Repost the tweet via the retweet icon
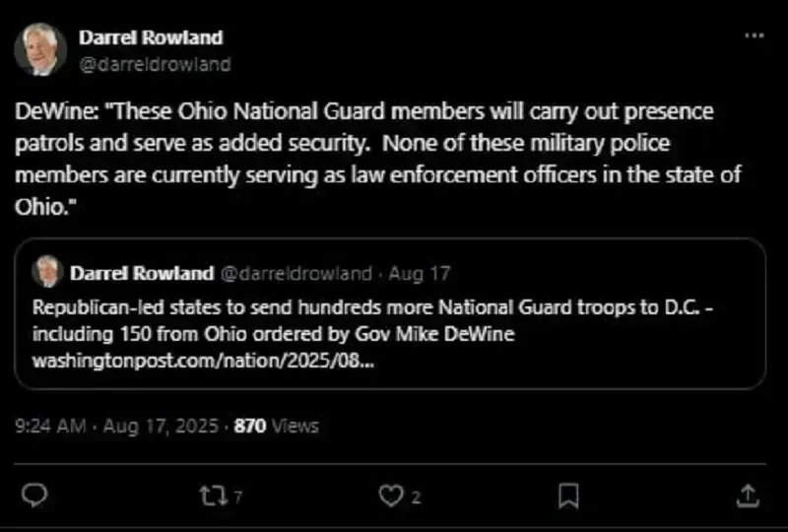788x532 pixels. [x=213, y=496]
